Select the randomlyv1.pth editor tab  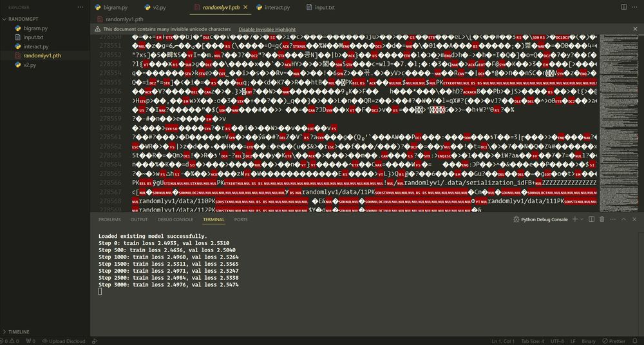221,7
